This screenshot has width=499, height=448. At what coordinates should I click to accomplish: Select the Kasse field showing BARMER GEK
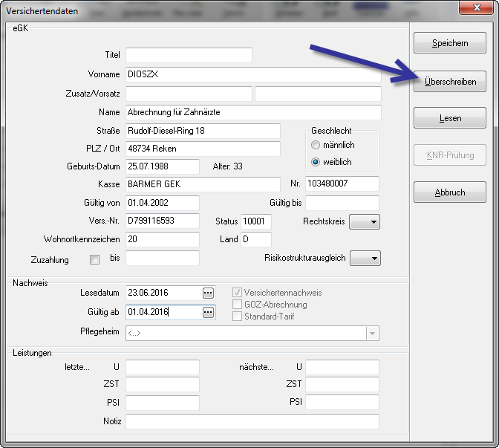(202, 184)
